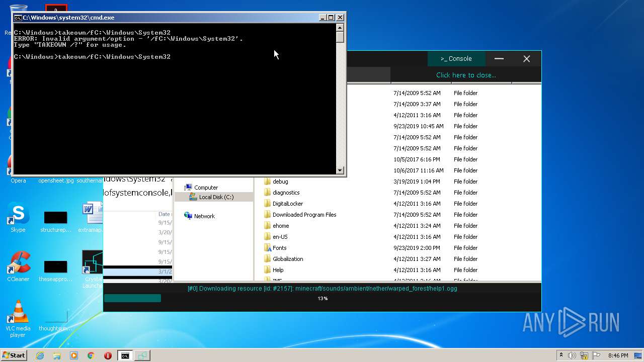The height and width of the screenshot is (362, 644).
Task: Click the 4/12/2011 3:24 AM date cell
Action: (417, 226)
